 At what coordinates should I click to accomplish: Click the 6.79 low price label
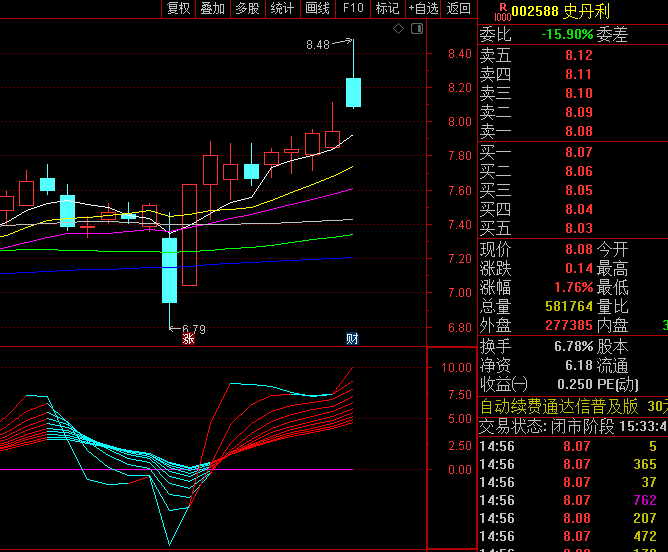pos(193,328)
